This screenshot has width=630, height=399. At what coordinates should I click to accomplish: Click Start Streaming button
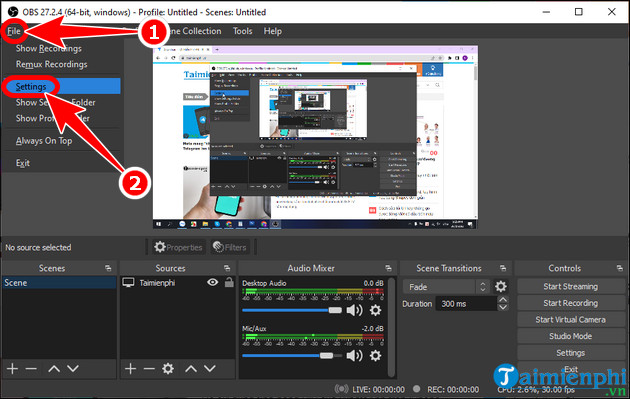coord(571,286)
